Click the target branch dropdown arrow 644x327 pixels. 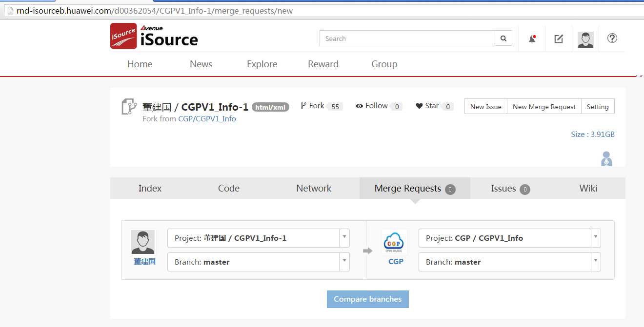coord(596,262)
